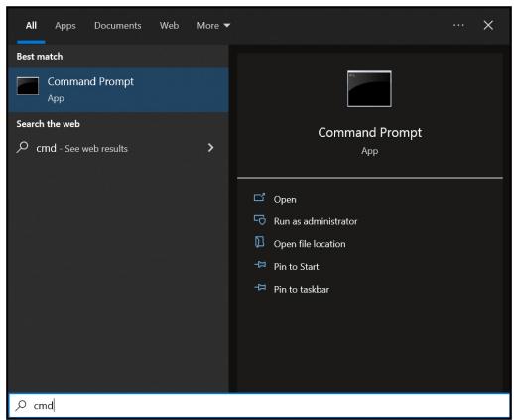Expand the More filter dropdown

[x=213, y=26]
